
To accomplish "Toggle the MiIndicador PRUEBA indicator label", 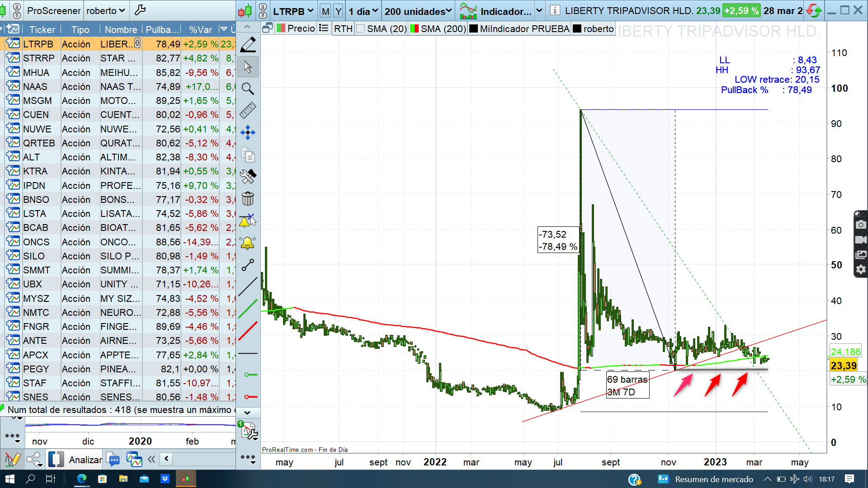I will [x=524, y=29].
